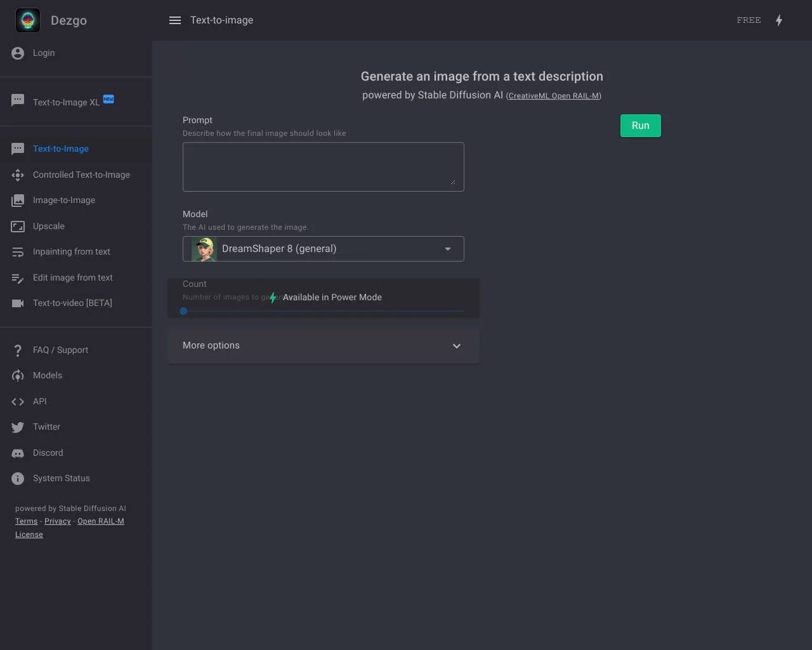Viewport: 812px width, 650px height.
Task: Click the Twitter bird icon
Action: click(18, 427)
